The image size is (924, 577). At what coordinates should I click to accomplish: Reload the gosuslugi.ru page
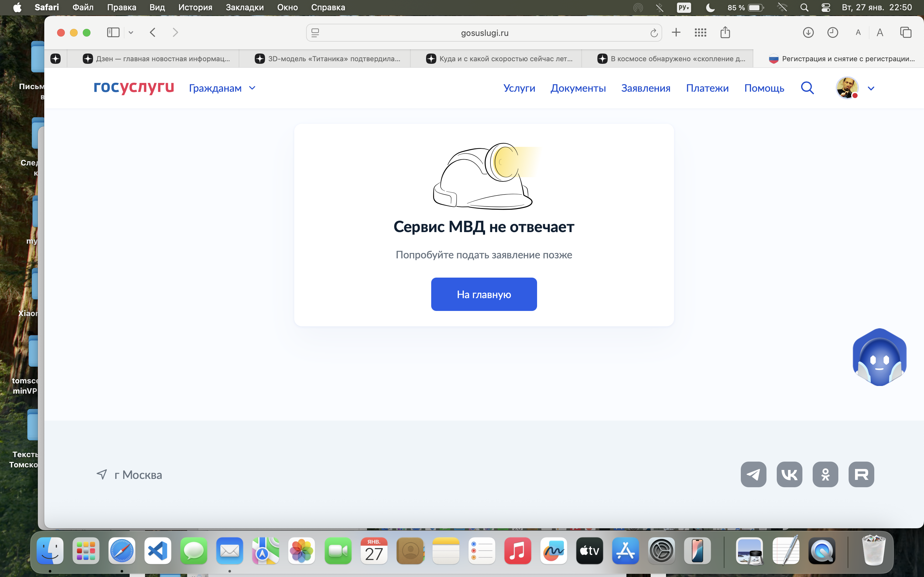(x=654, y=33)
